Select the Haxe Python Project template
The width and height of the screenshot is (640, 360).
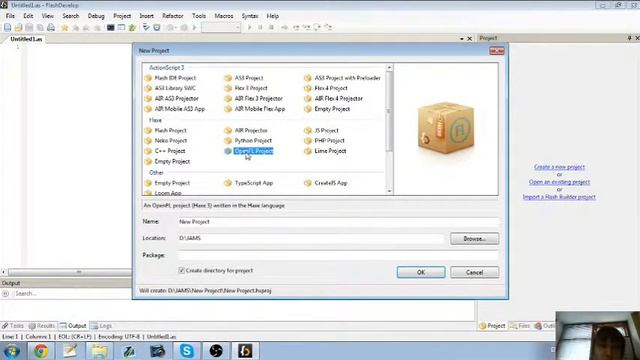pyautogui.click(x=248, y=140)
